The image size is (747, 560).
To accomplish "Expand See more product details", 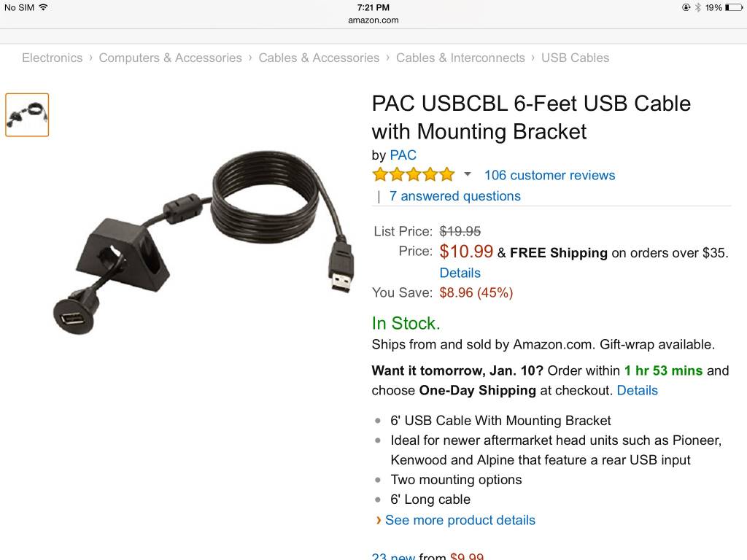I will [x=460, y=520].
